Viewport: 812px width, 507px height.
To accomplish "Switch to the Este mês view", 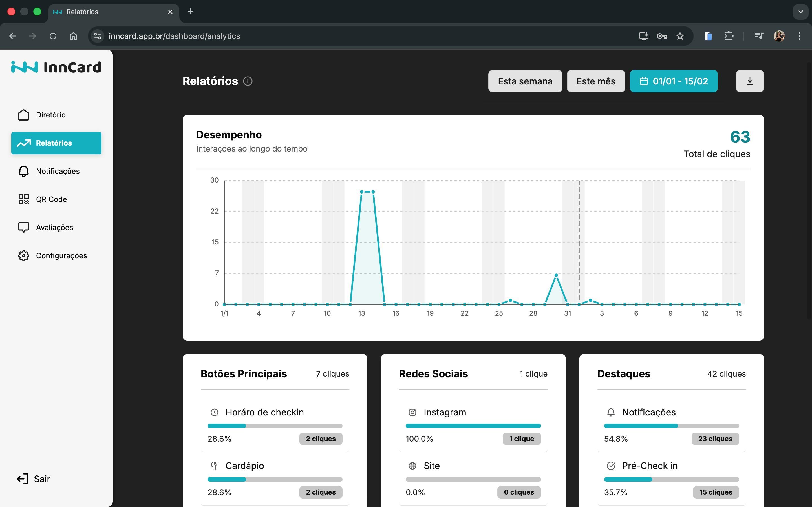I will [x=595, y=81].
